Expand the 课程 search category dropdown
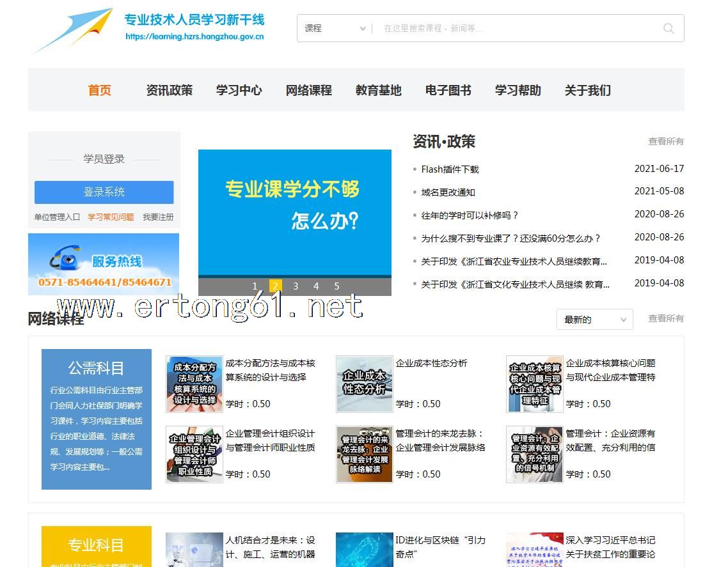Image resolution: width=728 pixels, height=567 pixels. [335, 28]
